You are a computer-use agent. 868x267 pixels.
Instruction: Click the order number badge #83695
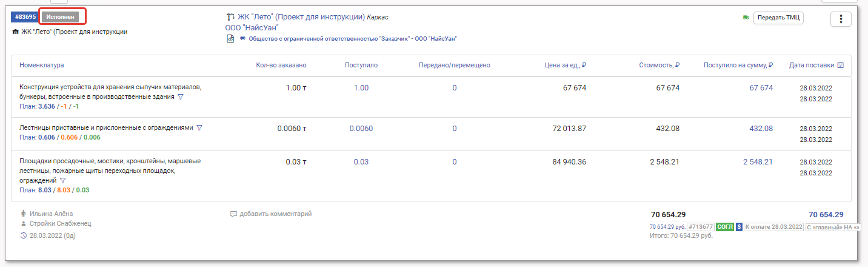[25, 16]
